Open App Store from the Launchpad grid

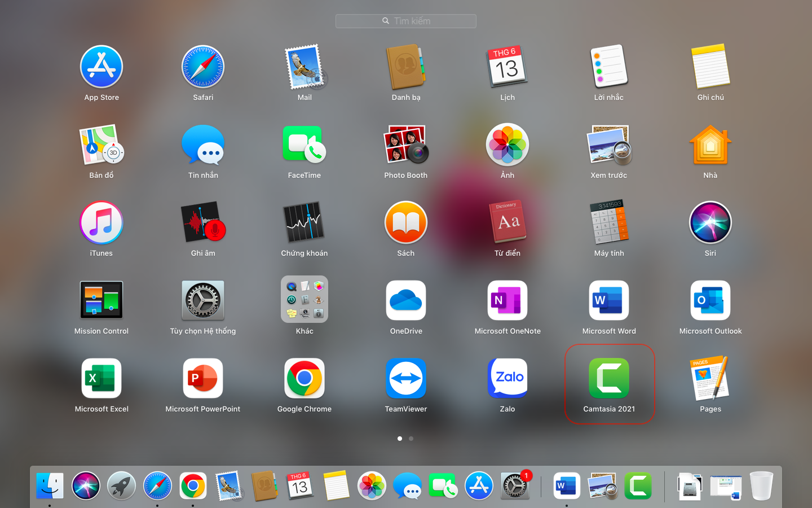coord(101,67)
